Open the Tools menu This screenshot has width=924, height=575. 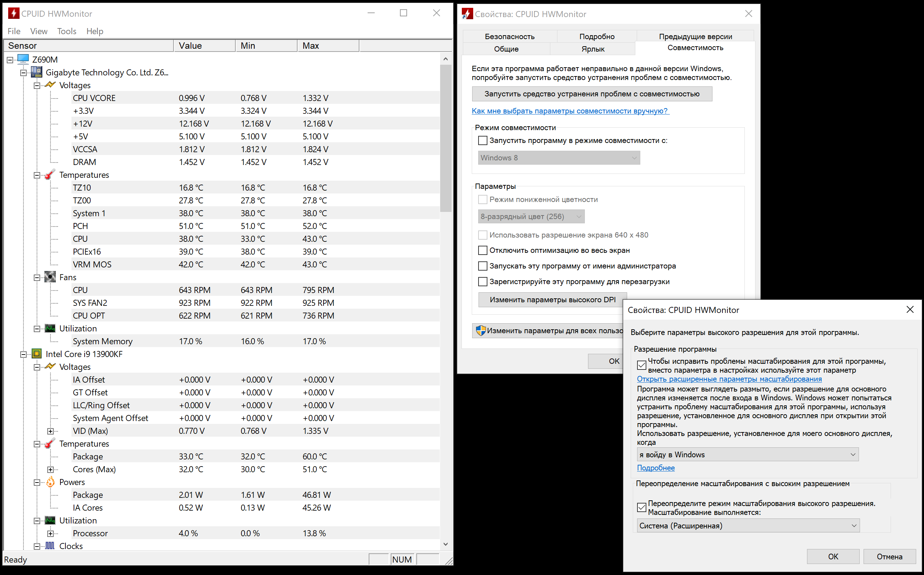point(66,31)
